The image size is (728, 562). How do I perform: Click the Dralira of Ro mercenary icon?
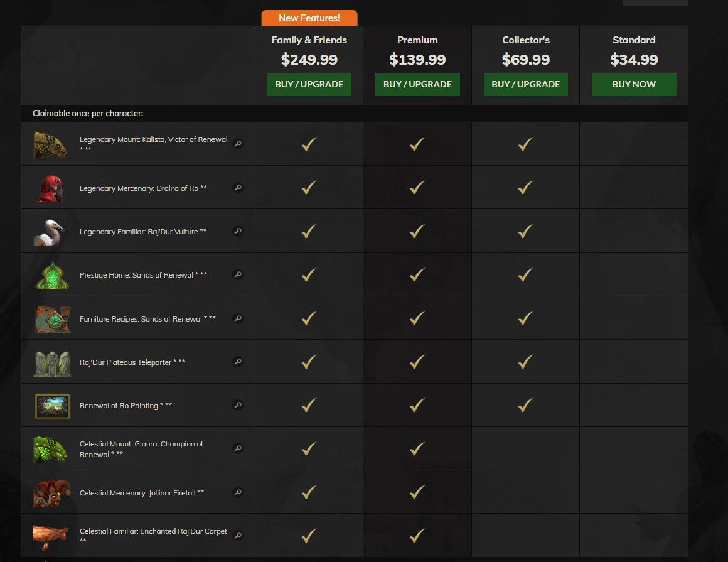[x=50, y=188]
